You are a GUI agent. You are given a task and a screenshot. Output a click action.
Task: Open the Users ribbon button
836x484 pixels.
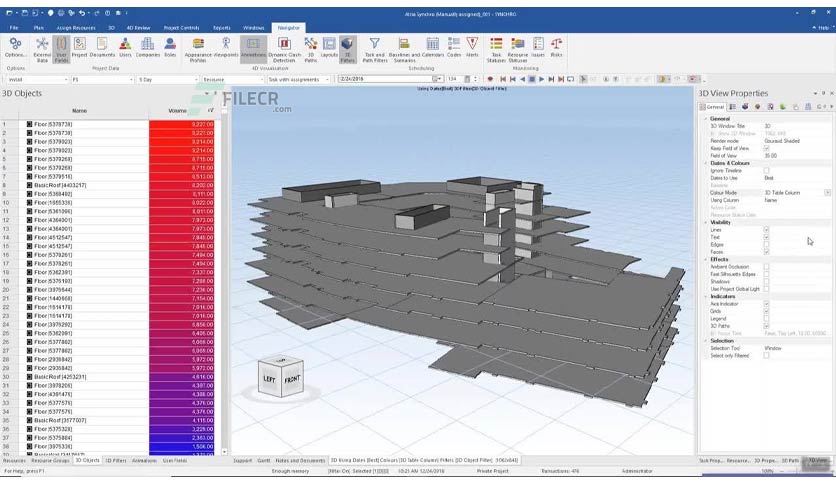pyautogui.click(x=125, y=48)
